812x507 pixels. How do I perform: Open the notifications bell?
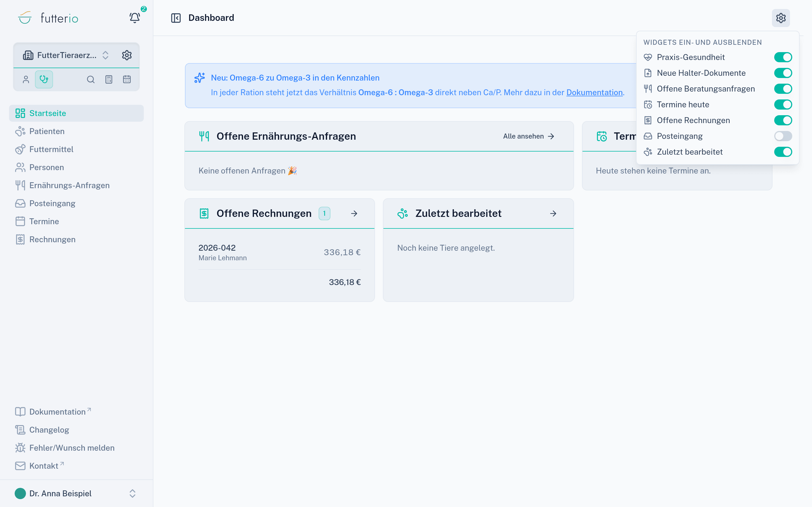click(135, 18)
